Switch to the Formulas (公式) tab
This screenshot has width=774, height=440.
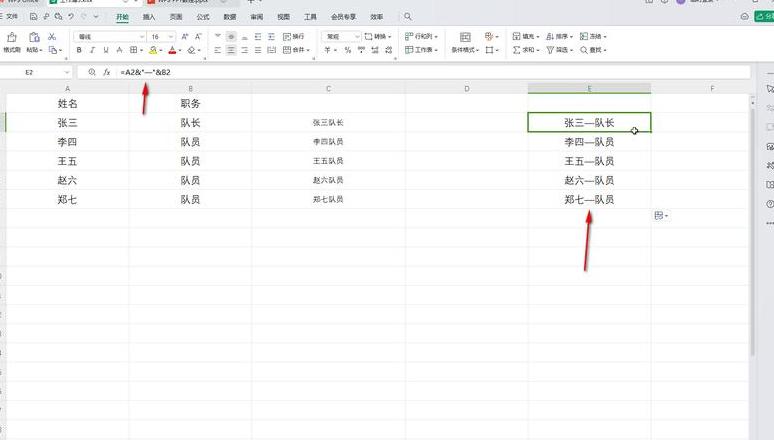(203, 17)
